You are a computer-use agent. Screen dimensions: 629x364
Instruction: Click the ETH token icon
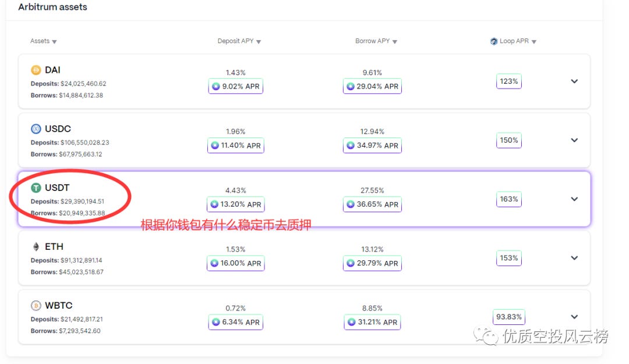point(36,247)
